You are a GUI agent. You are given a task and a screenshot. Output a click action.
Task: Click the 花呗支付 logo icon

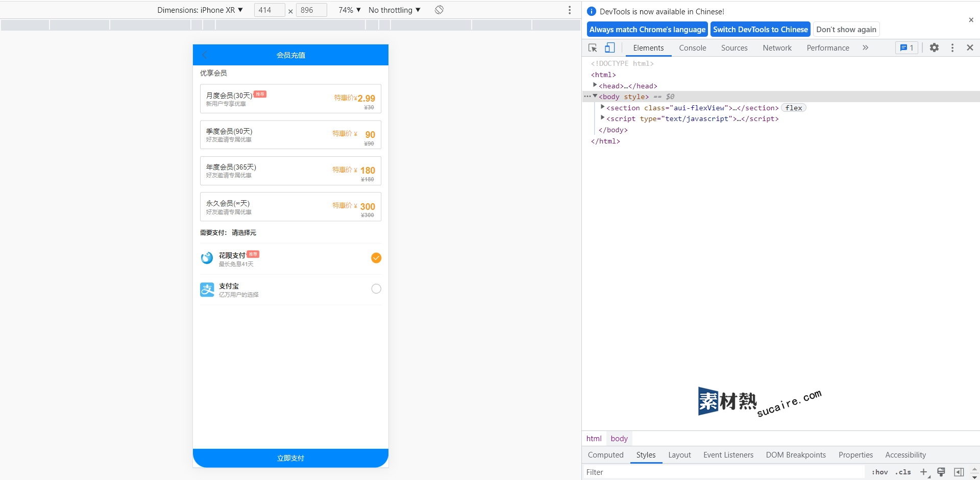[207, 258]
